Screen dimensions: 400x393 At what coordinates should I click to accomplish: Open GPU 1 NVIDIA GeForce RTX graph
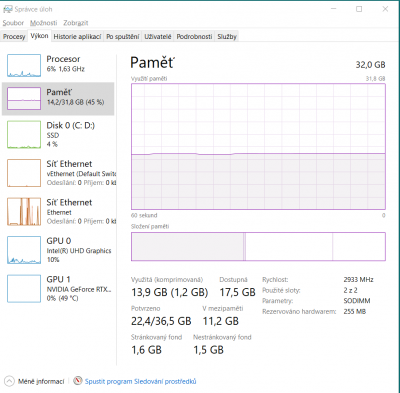(x=24, y=288)
